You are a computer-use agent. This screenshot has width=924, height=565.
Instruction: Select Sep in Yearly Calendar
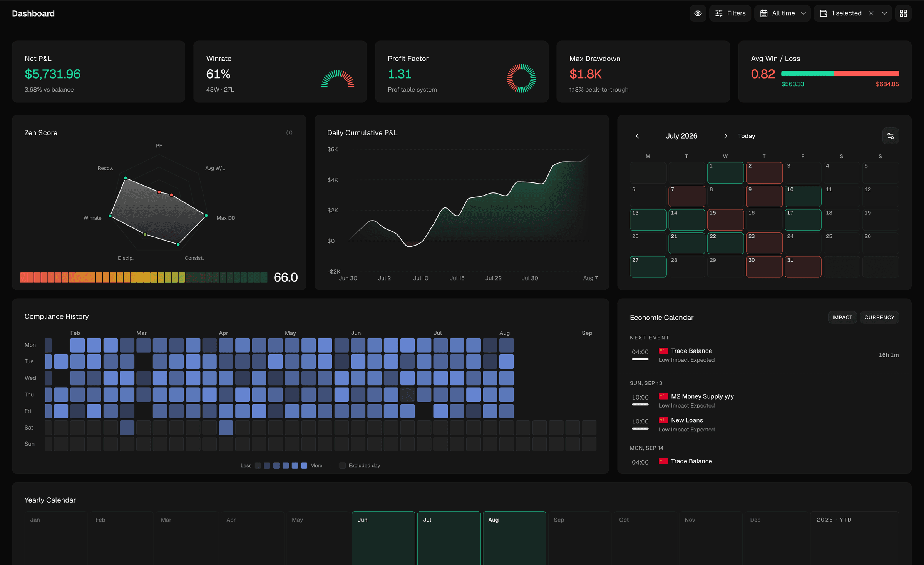pos(580,538)
